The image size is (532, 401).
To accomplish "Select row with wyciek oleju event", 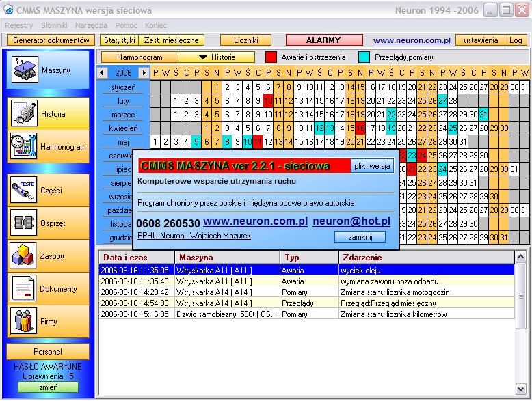I will (307, 270).
